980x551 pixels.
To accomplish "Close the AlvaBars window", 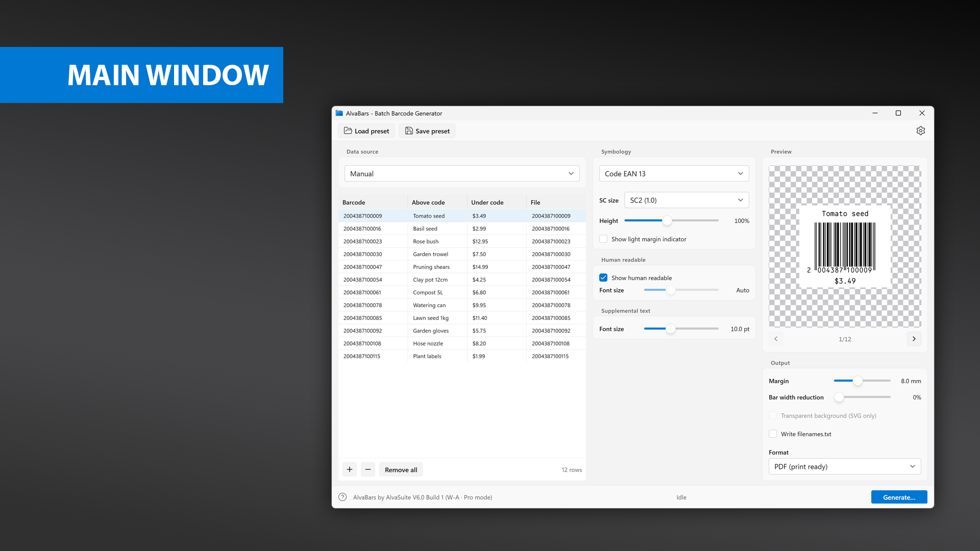I will tap(922, 113).
